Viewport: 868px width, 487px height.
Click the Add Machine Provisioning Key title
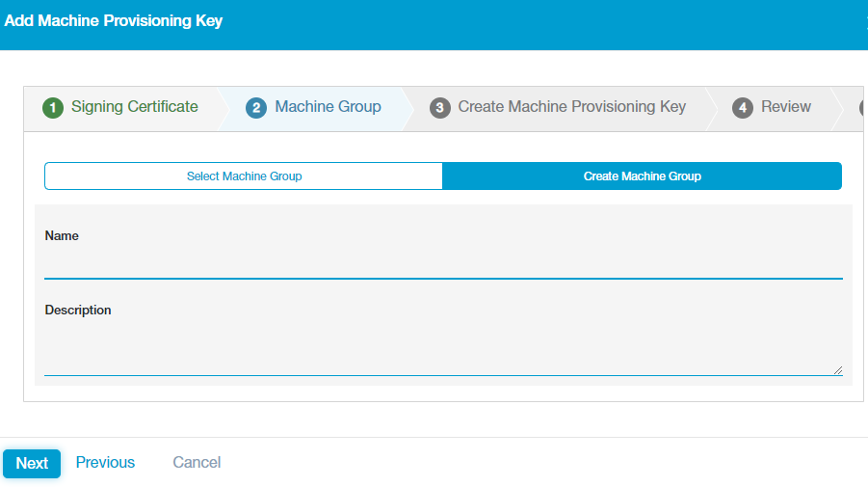point(114,21)
